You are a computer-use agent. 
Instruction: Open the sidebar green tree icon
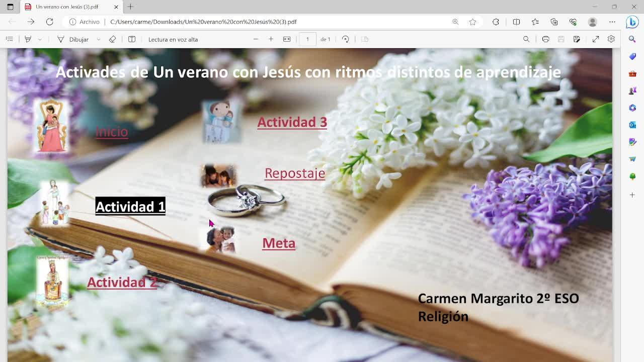[632, 176]
